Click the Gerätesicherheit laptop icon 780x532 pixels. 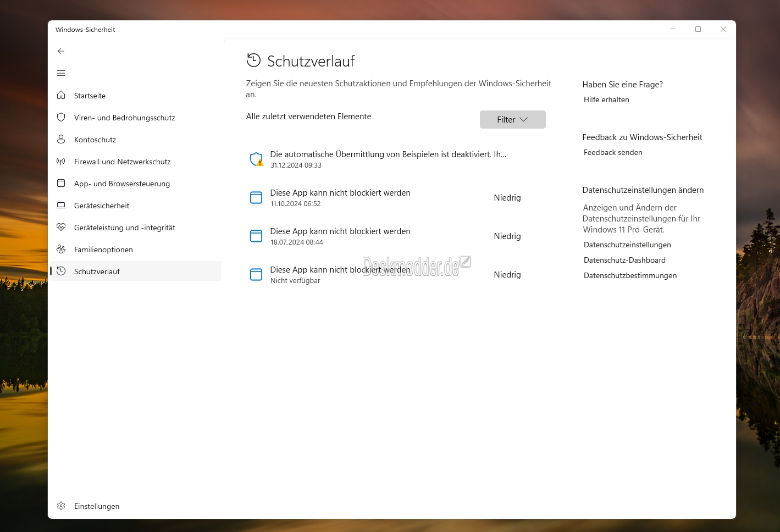pos(61,205)
